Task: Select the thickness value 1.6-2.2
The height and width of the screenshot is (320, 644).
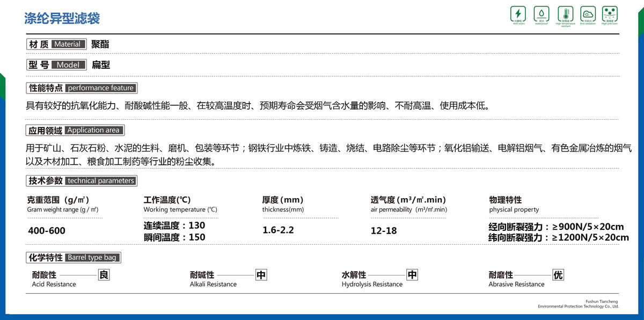Action: 278,231
